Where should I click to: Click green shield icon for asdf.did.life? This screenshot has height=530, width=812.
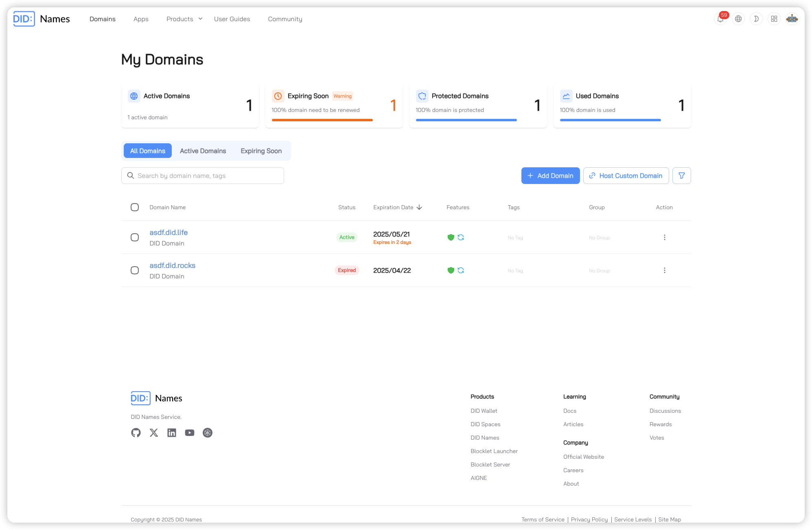click(x=451, y=237)
